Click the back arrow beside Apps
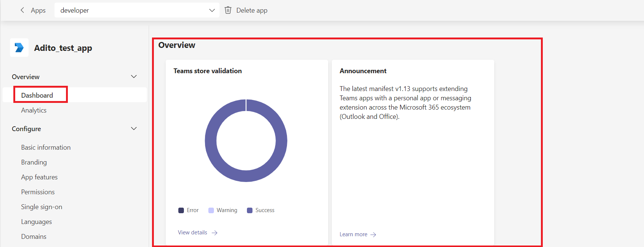 coord(22,10)
